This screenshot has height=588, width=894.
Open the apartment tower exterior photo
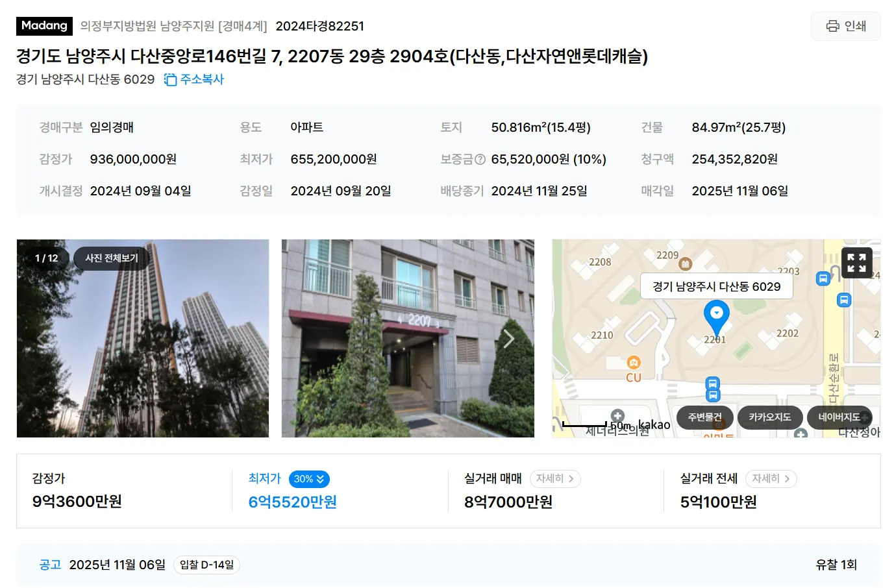pos(143,338)
